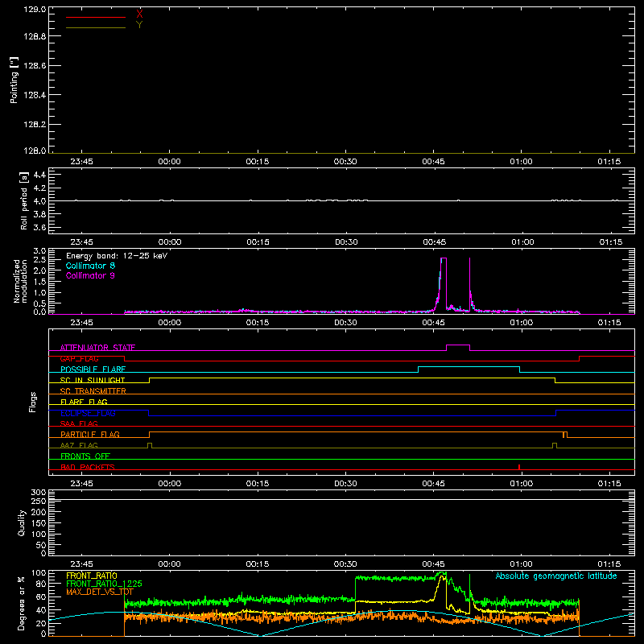Select the FLARE_FLAG label
Image resolution: width=644 pixels, height=644 pixels.
tap(84, 402)
